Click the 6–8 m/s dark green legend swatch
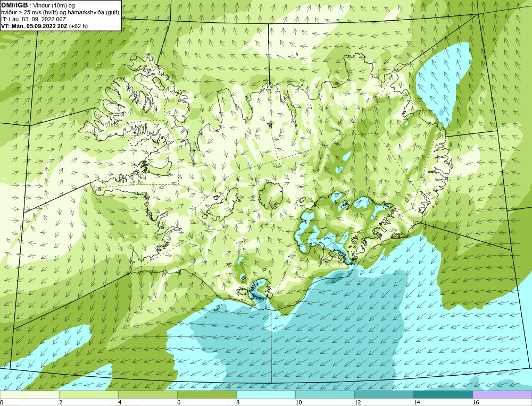The height and width of the screenshot is (406, 532). pyautogui.click(x=206, y=394)
